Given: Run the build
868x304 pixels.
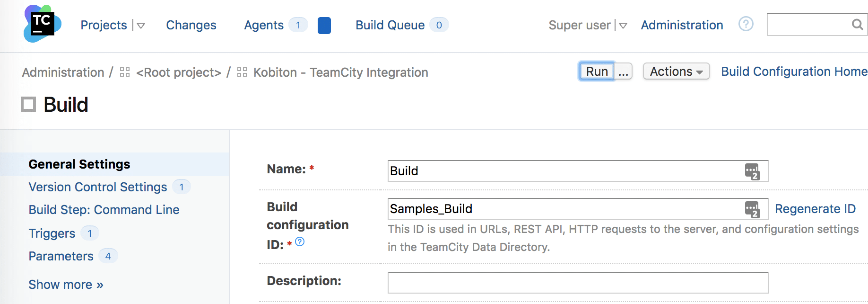Looking at the screenshot, I should click(597, 72).
